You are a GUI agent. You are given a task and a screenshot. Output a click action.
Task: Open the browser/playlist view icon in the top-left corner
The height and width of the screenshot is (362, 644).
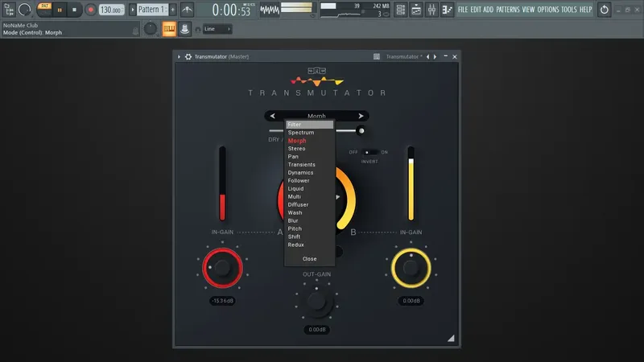(x=9, y=9)
